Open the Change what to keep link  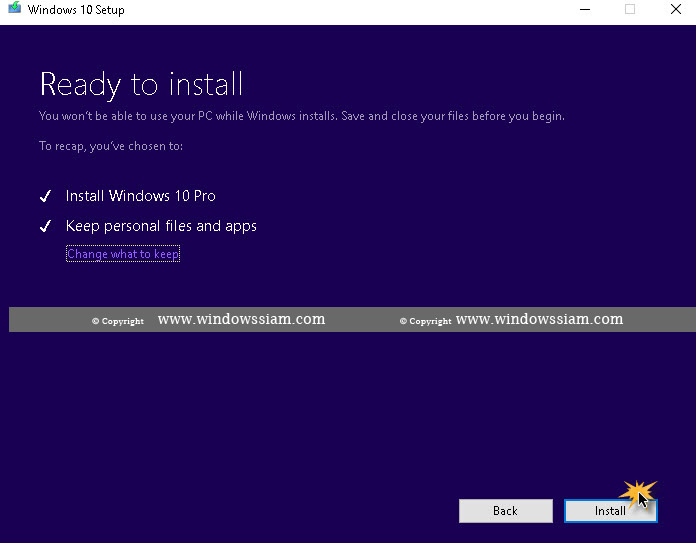tap(123, 254)
